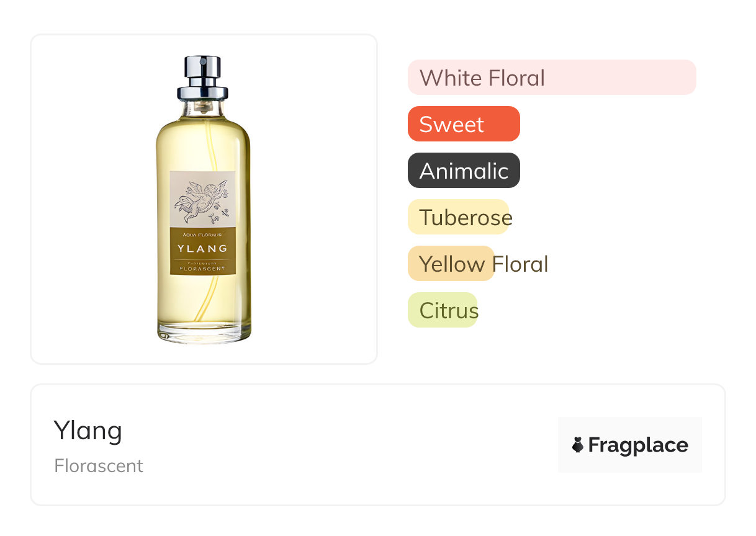
Task: Open the Florascent brand name link
Action: (x=99, y=466)
